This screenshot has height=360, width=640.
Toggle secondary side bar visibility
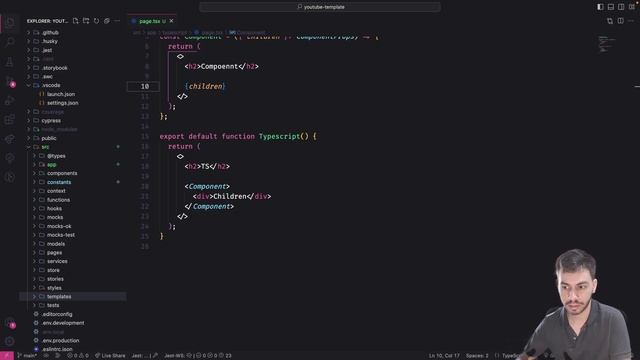click(621, 7)
